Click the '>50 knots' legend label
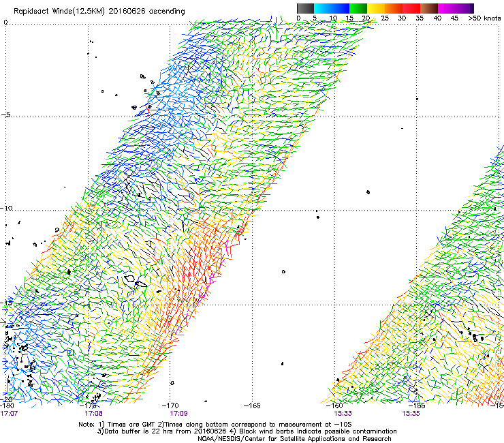504x443 pixels. coord(484,18)
